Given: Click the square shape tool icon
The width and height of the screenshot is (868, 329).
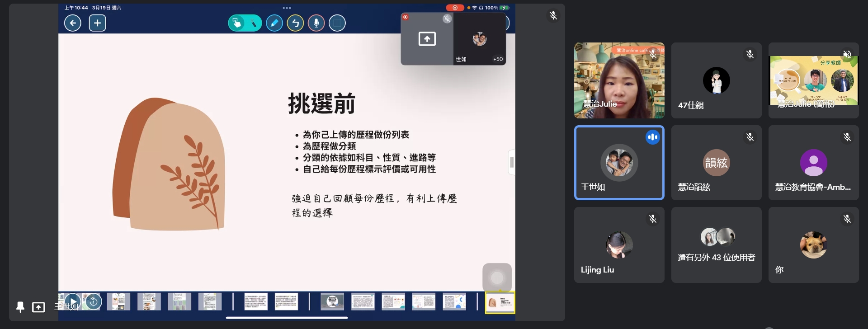Looking at the screenshot, I should 337,23.
